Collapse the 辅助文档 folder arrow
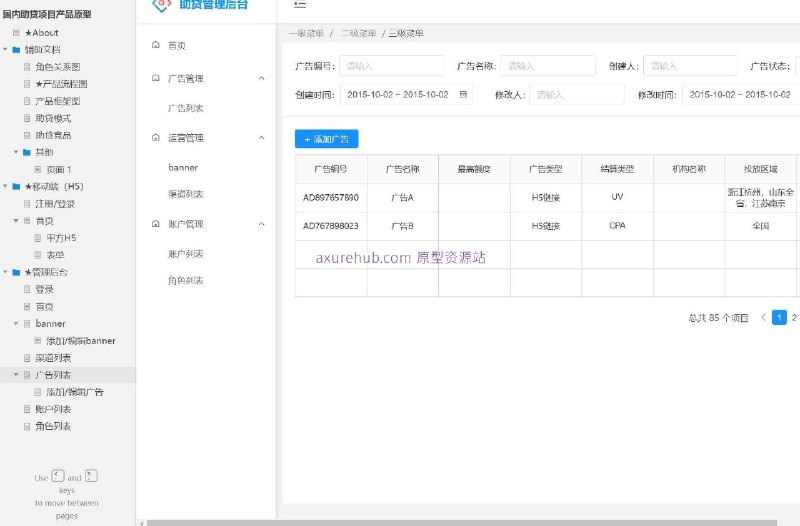 point(5,49)
